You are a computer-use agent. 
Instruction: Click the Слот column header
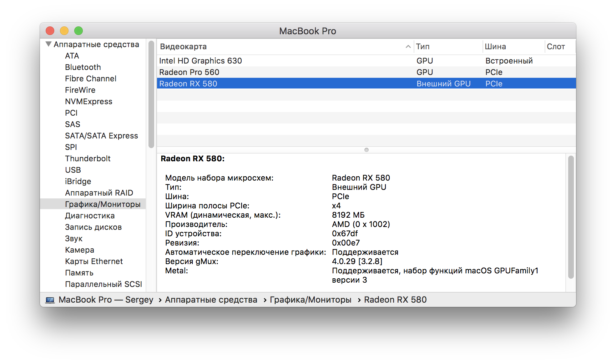pyautogui.click(x=556, y=47)
